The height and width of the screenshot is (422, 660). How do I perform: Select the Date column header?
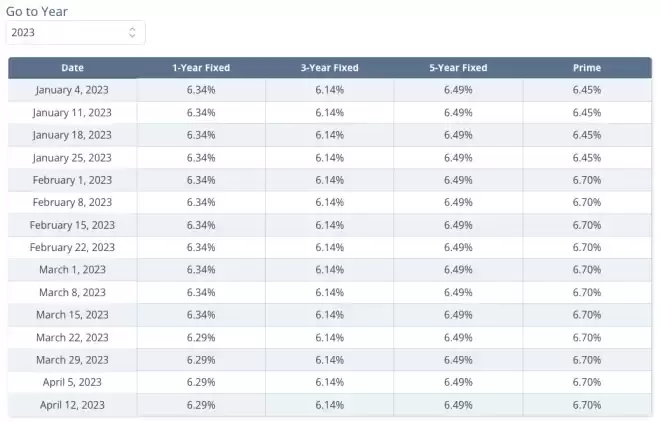coord(72,68)
